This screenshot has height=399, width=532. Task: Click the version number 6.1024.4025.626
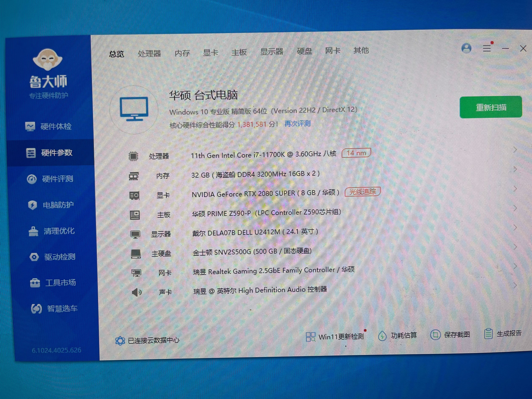coord(57,350)
